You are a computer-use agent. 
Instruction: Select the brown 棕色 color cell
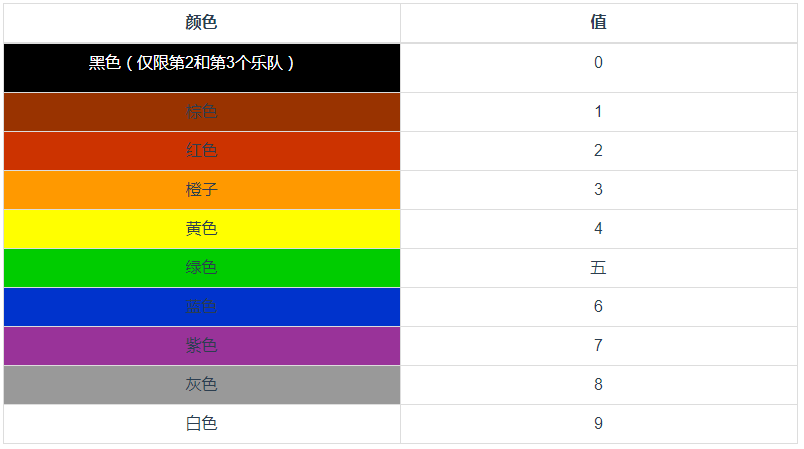pos(201,111)
